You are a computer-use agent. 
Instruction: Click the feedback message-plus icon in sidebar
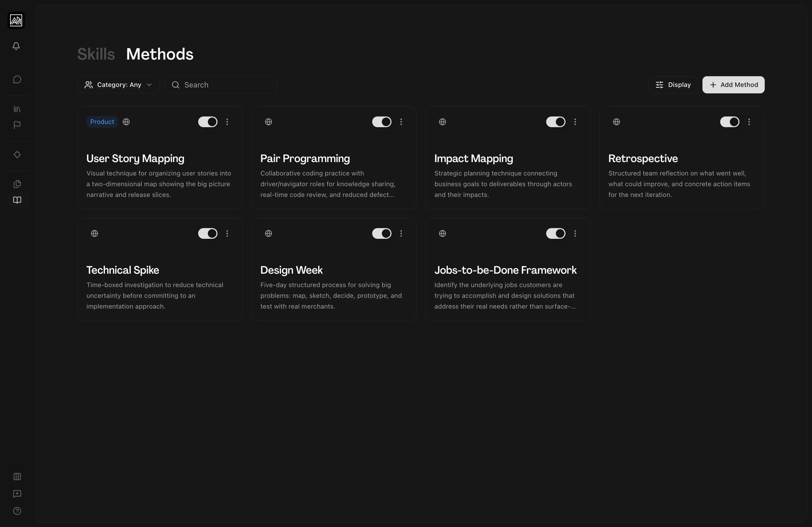(x=17, y=494)
